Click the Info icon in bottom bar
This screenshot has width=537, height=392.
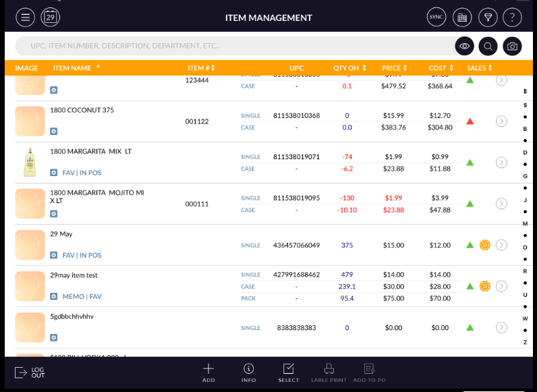249,372
